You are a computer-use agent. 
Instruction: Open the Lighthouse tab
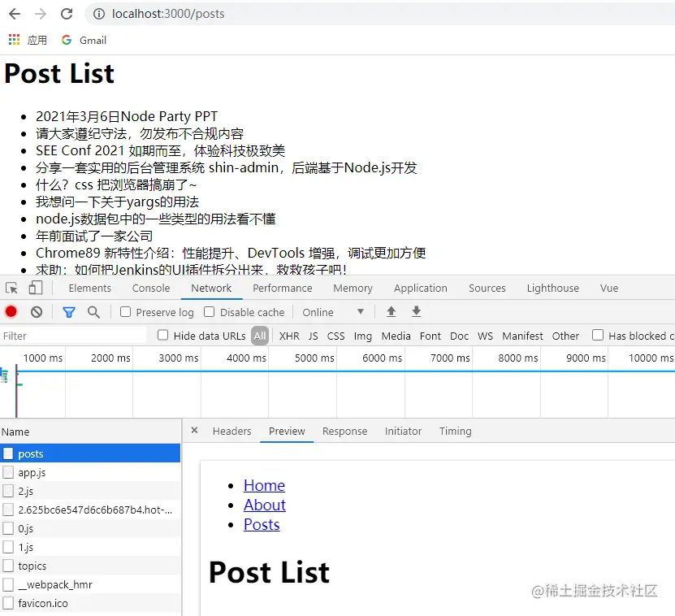point(552,288)
